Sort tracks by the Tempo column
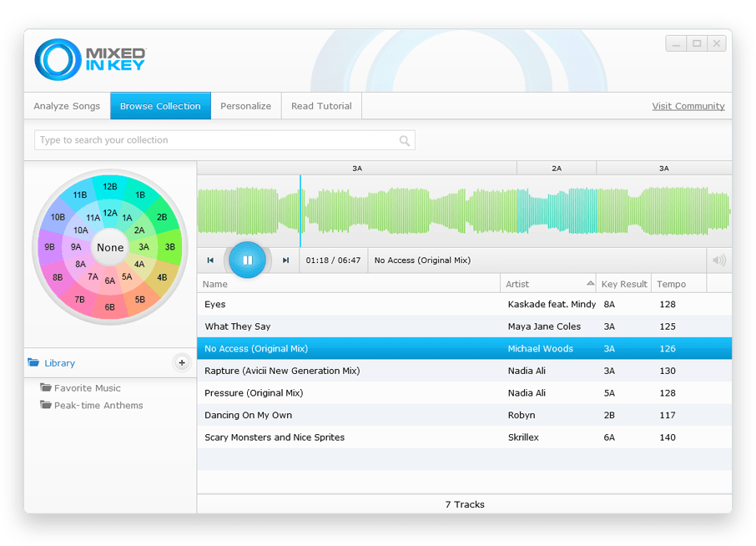 tap(678, 284)
